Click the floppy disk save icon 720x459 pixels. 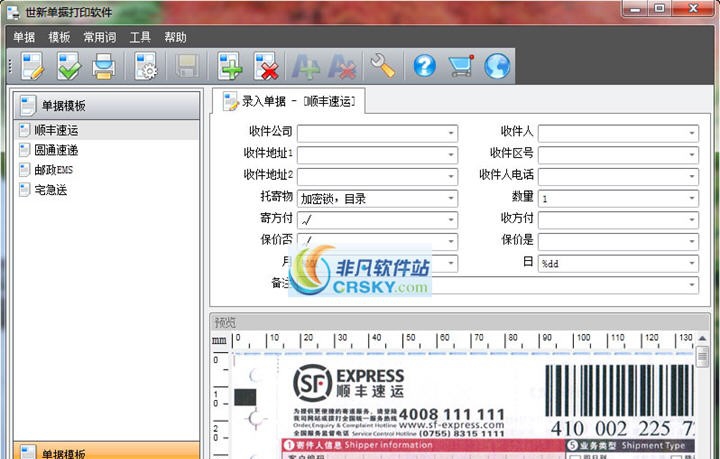click(186, 66)
